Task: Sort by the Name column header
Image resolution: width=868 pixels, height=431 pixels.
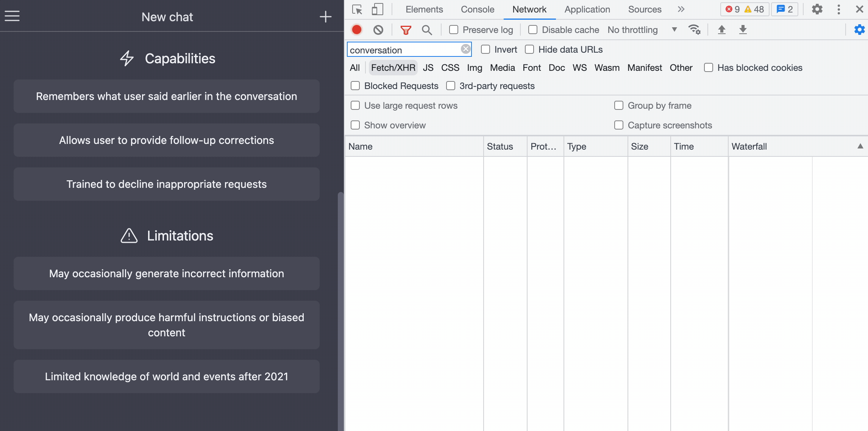Action: click(414, 147)
